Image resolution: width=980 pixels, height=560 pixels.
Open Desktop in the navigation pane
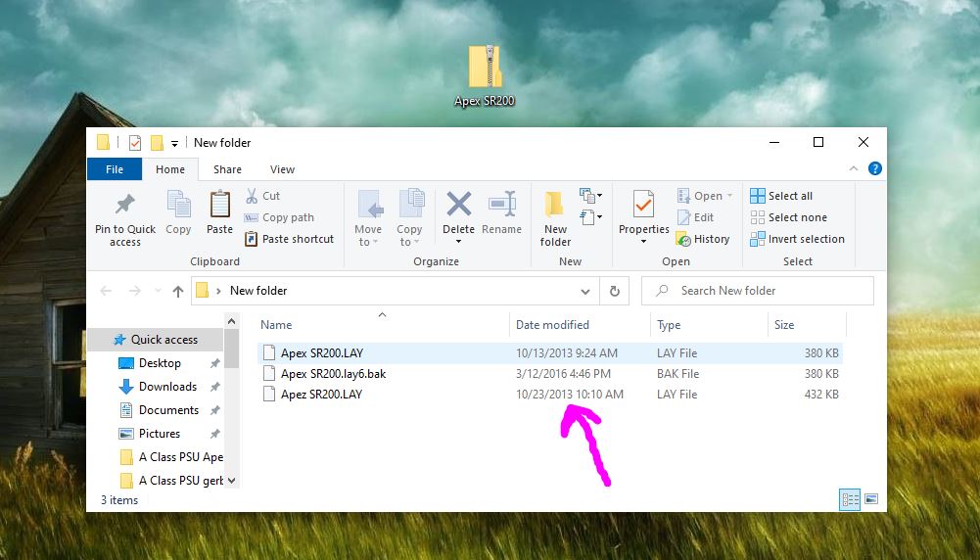(x=160, y=363)
